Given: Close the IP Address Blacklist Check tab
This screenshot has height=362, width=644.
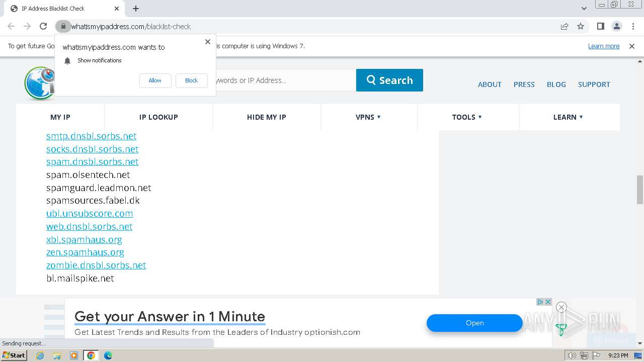Looking at the screenshot, I should (117, 9).
